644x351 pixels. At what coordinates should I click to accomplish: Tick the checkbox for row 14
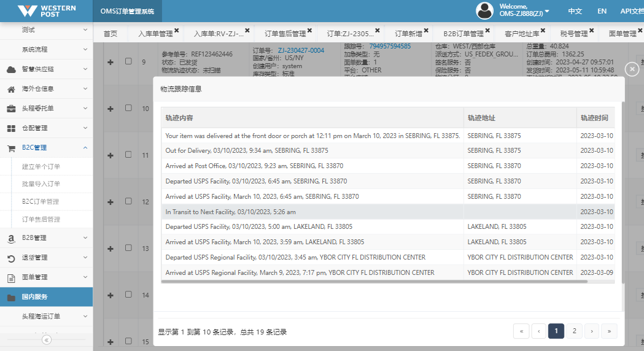coord(128,295)
